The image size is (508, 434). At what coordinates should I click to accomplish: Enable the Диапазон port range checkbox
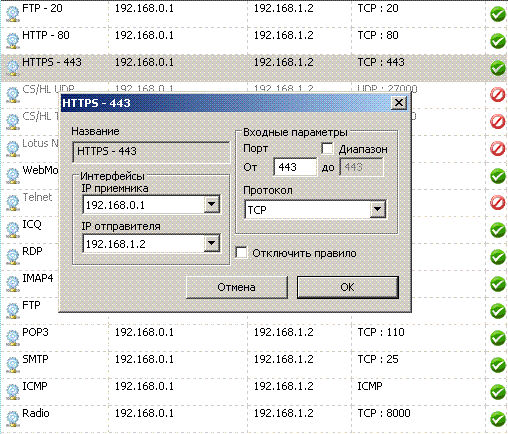(327, 149)
